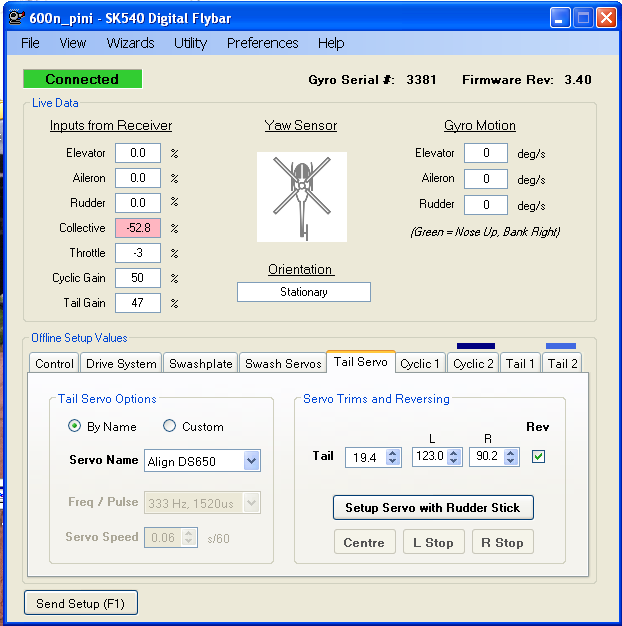Increase Tail trim value 19.4
Screen dimensions: 622x626
pyautogui.click(x=392, y=453)
